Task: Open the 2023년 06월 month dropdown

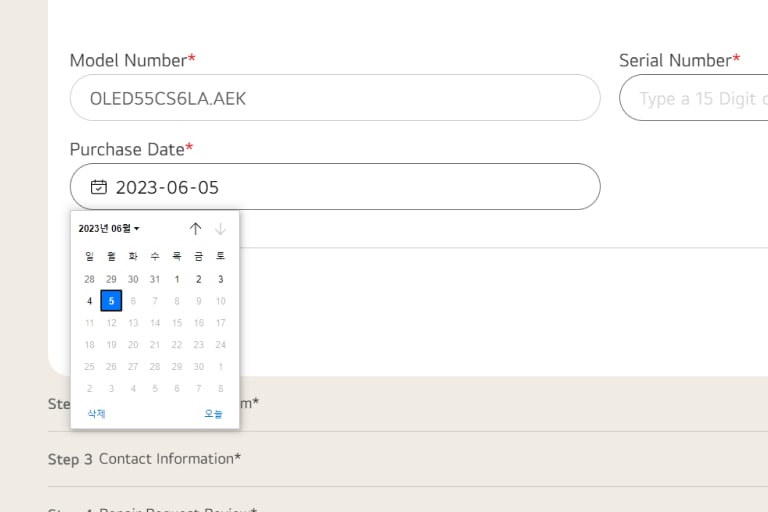Action: point(109,229)
